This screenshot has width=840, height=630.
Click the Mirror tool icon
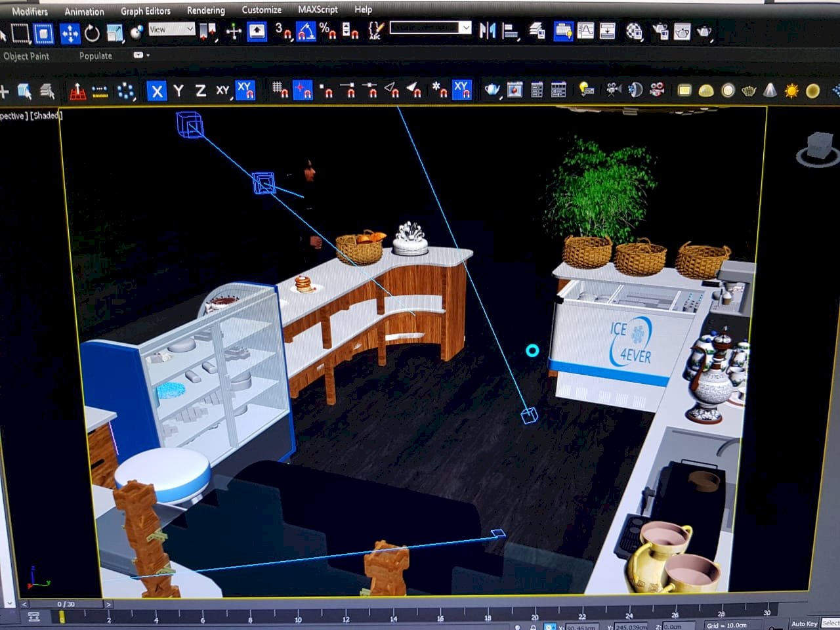[487, 31]
